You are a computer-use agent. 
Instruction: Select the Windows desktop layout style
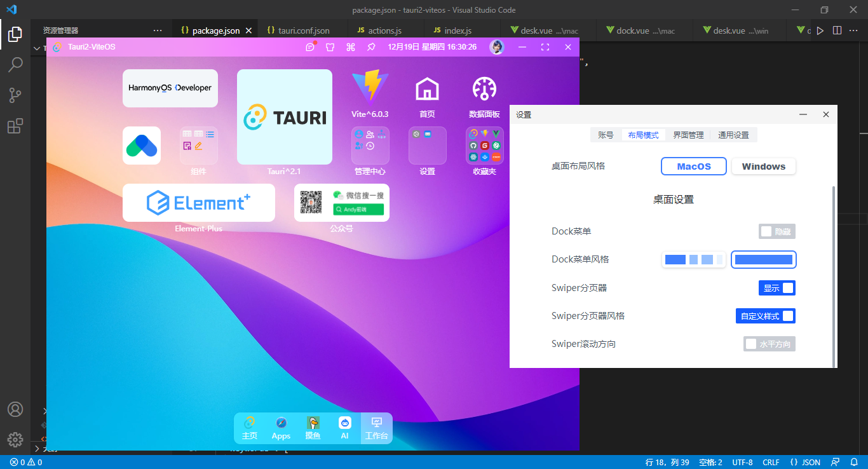[x=763, y=166]
